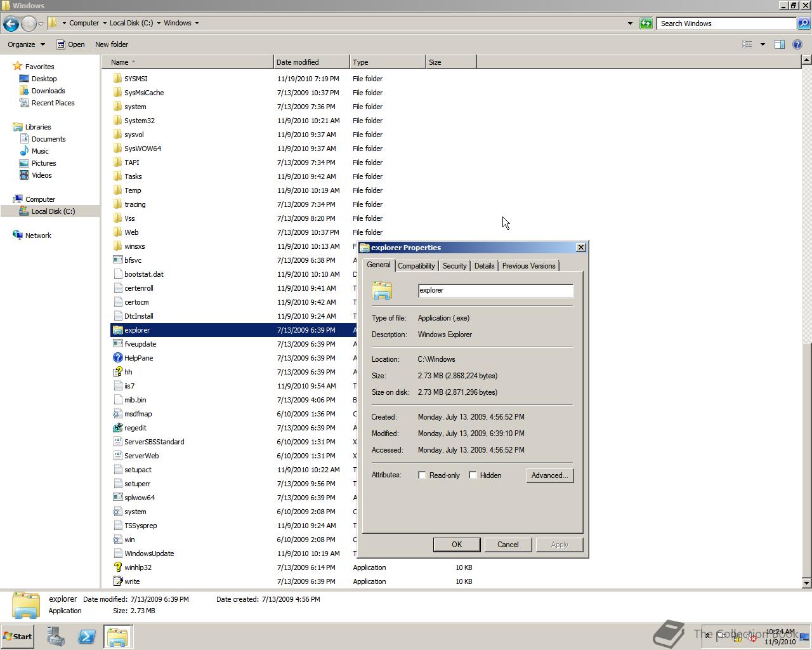Enable the Hidden attribute checkbox

(473, 475)
